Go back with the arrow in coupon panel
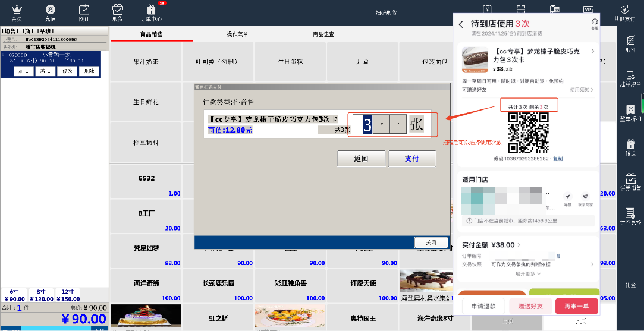 461,24
